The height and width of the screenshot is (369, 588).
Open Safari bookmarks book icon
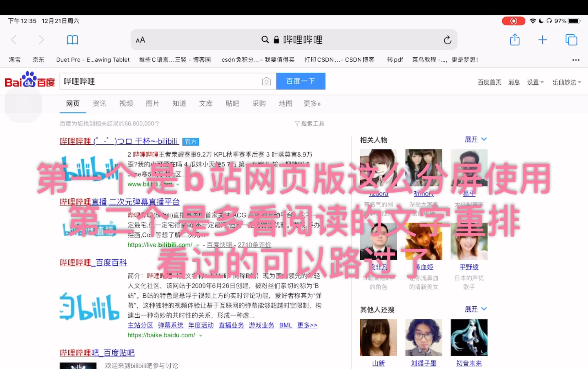click(72, 40)
